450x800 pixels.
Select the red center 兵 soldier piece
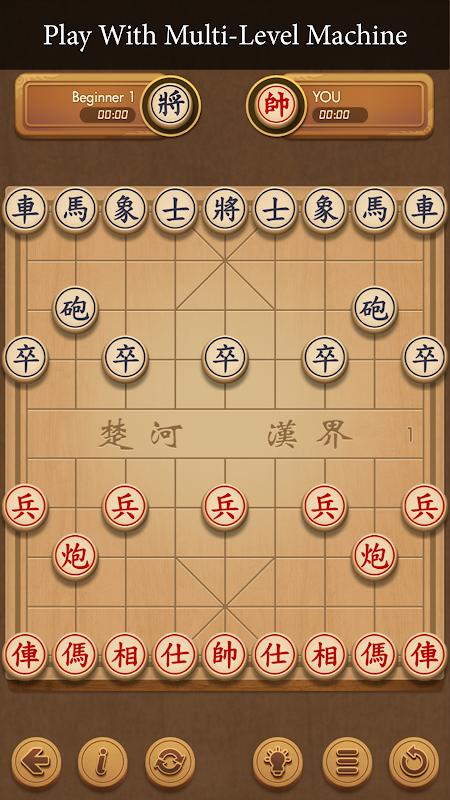tap(225, 508)
